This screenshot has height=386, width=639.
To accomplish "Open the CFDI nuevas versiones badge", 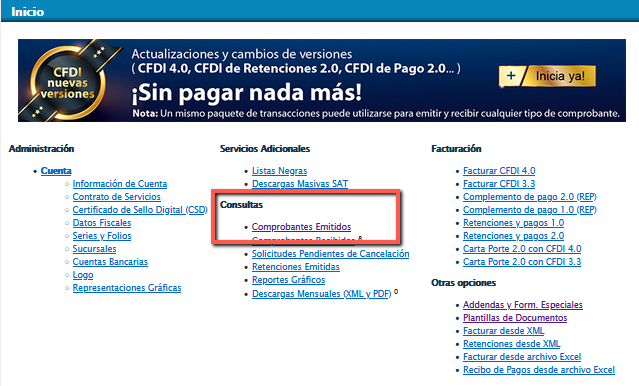I will 68,83.
